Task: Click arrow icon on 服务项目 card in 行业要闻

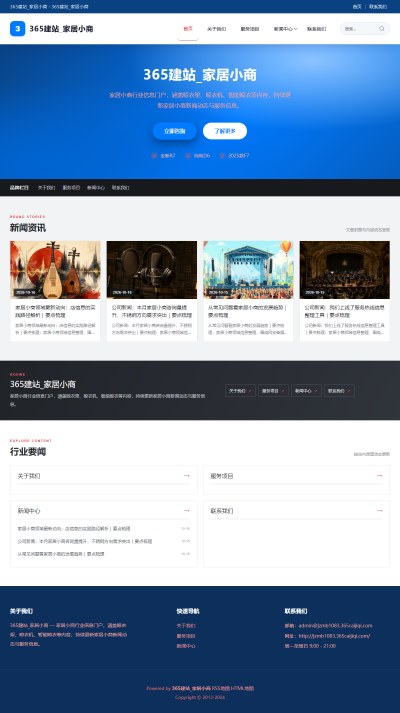Action: [x=379, y=476]
